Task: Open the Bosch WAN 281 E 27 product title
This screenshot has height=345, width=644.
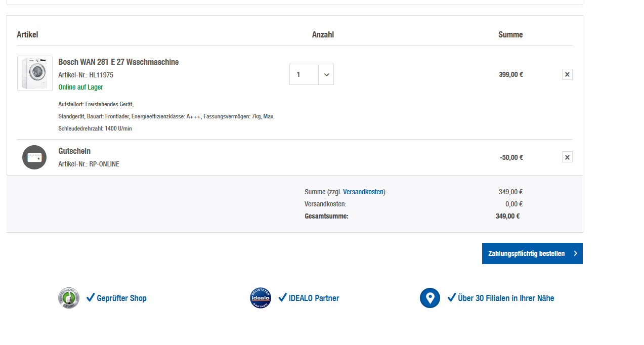Action: click(118, 62)
